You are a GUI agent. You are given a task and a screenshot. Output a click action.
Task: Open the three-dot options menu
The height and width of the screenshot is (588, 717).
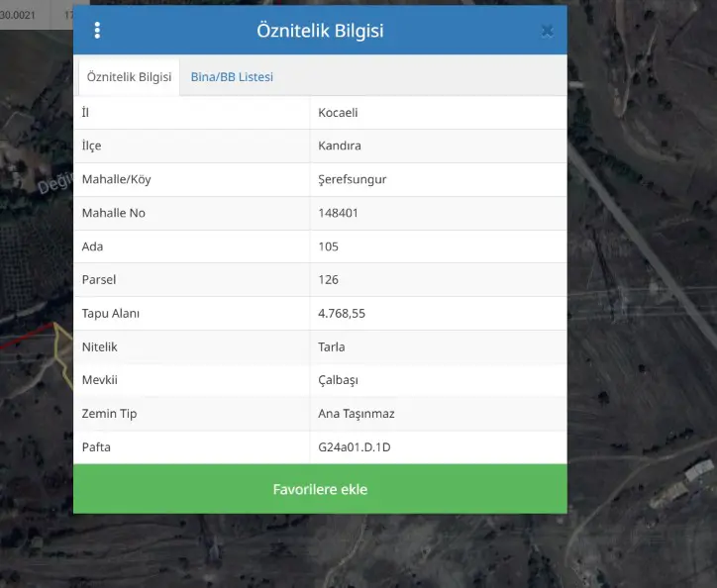97,30
